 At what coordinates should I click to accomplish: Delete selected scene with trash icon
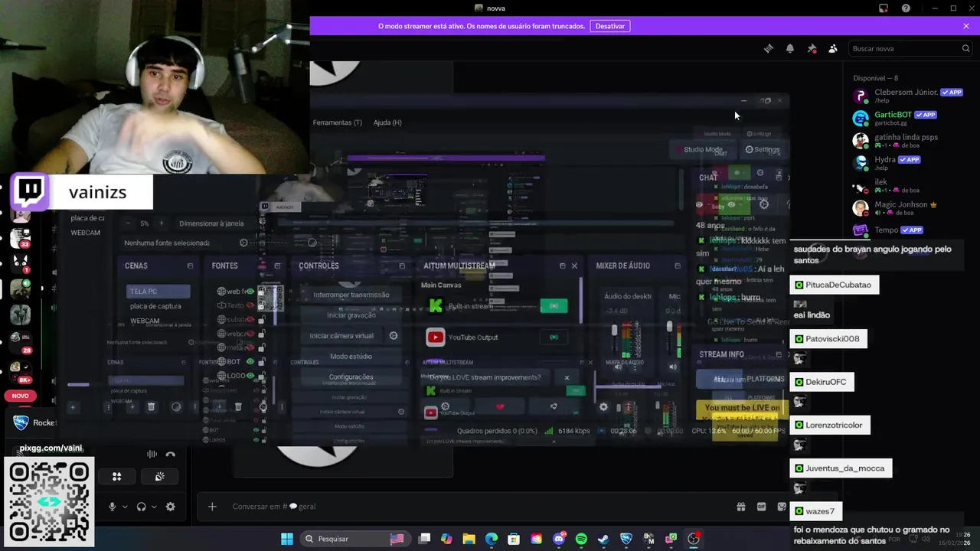pyautogui.click(x=151, y=407)
